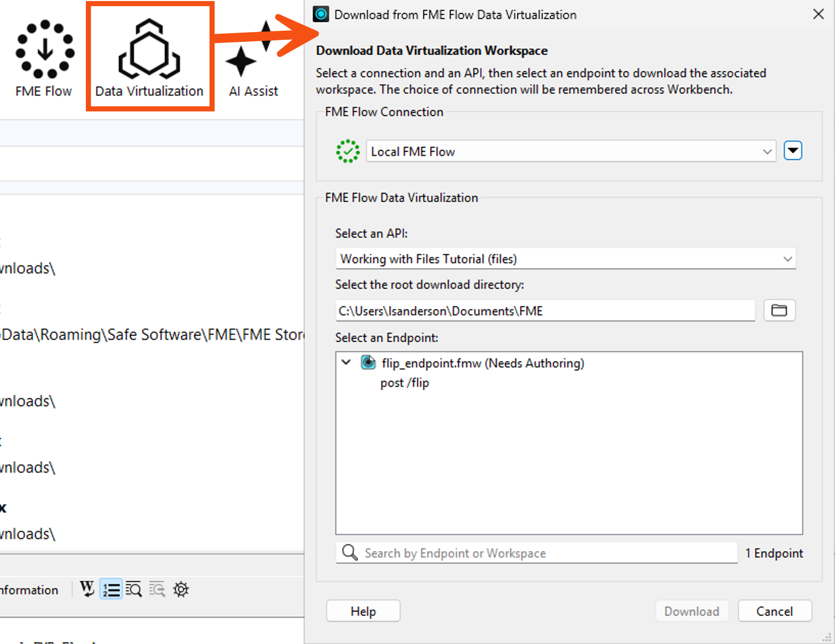This screenshot has width=835, height=644.
Task: Click the Help button
Action: coord(363,611)
